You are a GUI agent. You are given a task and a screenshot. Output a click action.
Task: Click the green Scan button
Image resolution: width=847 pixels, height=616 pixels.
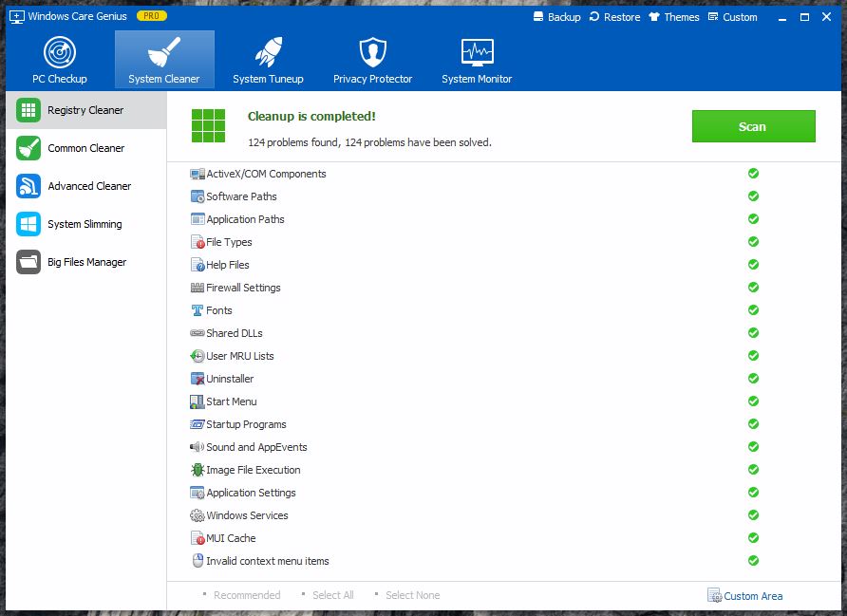(x=753, y=126)
